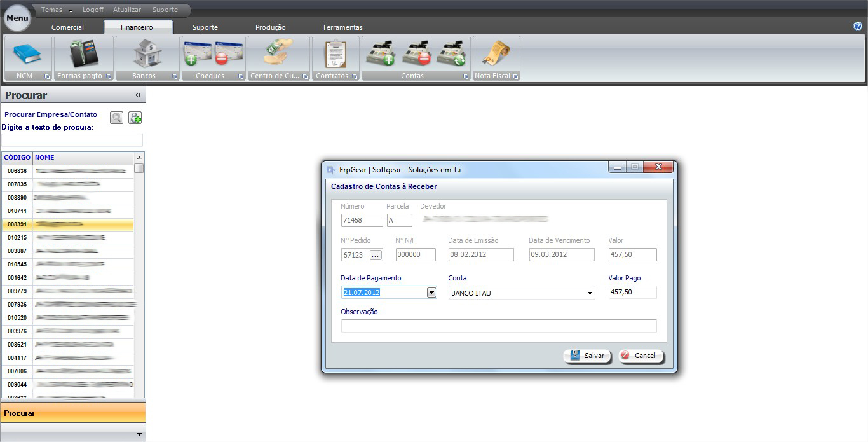868x442 pixels.
Task: Click the add contact icon in Procurar panel
Action: [135, 118]
